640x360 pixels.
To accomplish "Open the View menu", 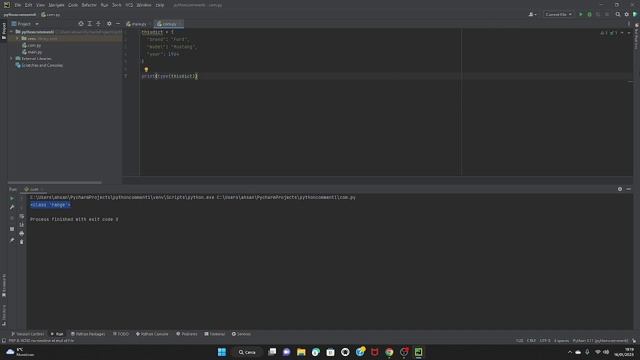I will coord(40,5).
